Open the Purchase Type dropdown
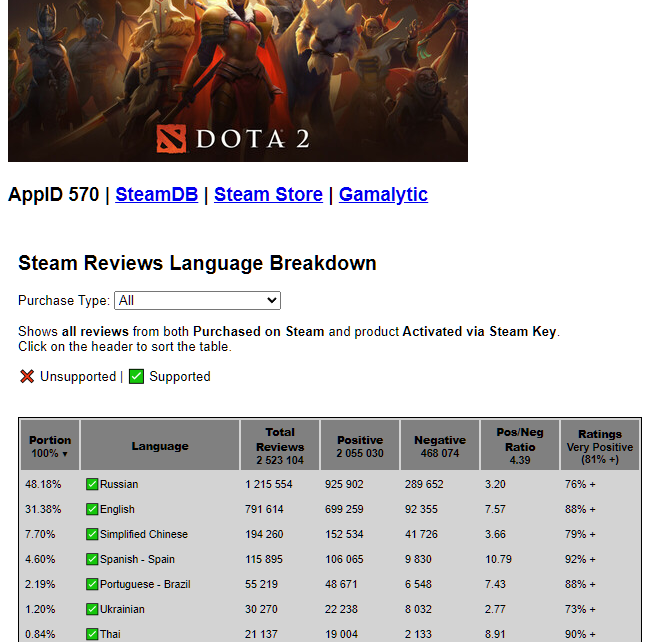The height and width of the screenshot is (642, 658). tap(197, 300)
